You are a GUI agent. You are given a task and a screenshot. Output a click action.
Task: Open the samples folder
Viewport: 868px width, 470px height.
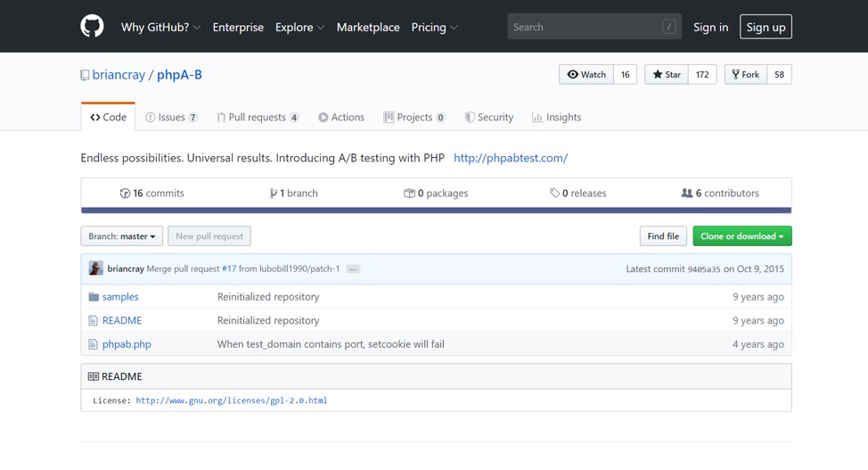coord(120,297)
